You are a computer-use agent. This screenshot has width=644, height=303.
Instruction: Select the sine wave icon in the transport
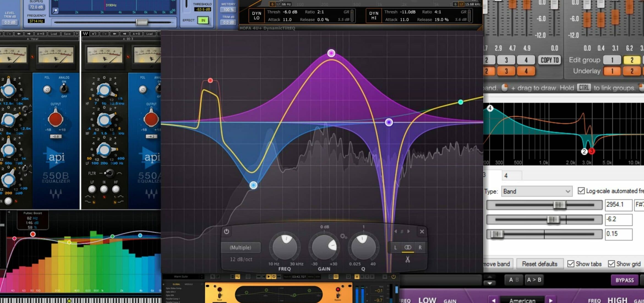point(238,277)
